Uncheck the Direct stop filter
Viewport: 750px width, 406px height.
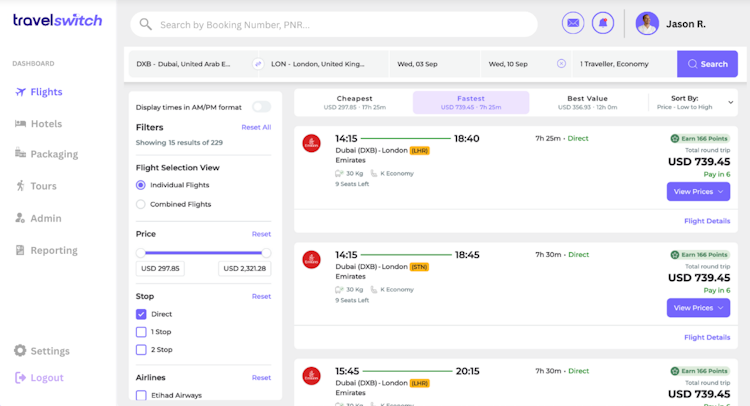coord(141,314)
